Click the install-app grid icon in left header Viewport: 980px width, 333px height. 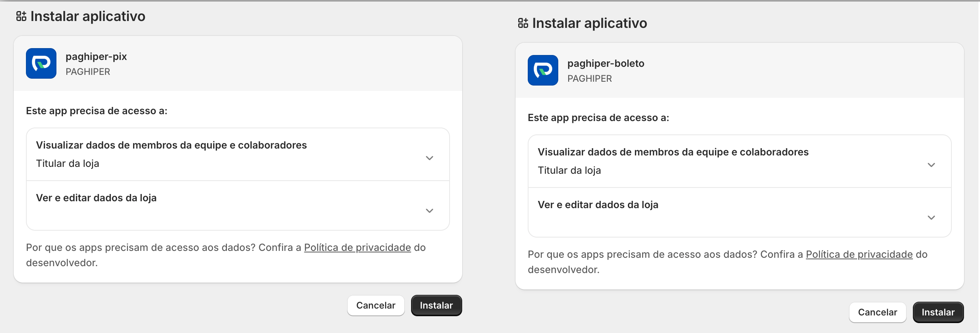21,16
